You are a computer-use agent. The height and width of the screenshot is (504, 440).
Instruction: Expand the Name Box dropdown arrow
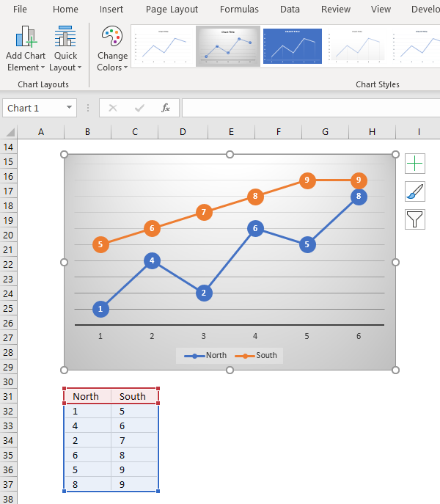click(69, 107)
